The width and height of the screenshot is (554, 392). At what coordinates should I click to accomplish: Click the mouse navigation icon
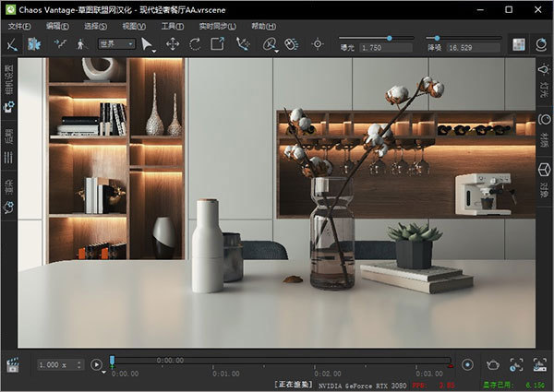coord(291,43)
